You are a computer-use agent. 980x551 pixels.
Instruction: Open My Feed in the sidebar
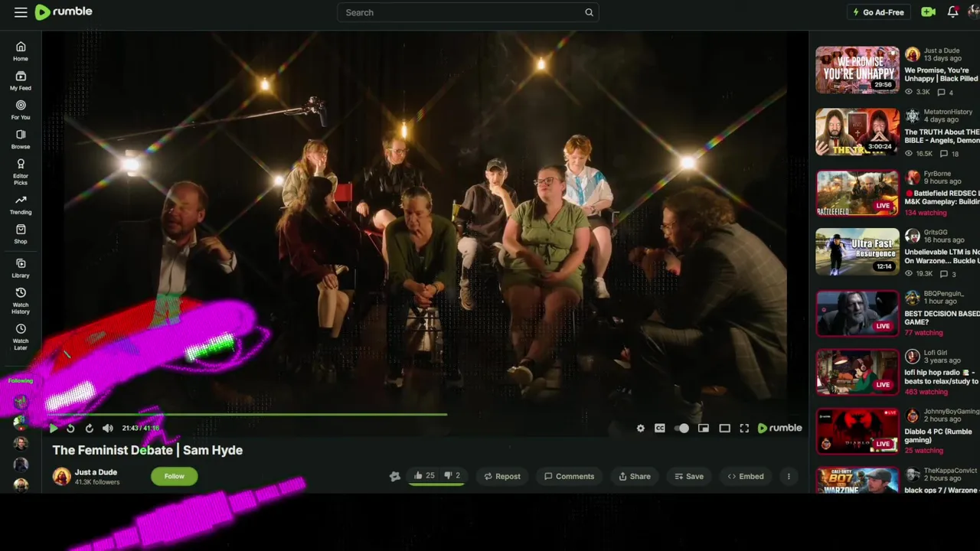[21, 80]
